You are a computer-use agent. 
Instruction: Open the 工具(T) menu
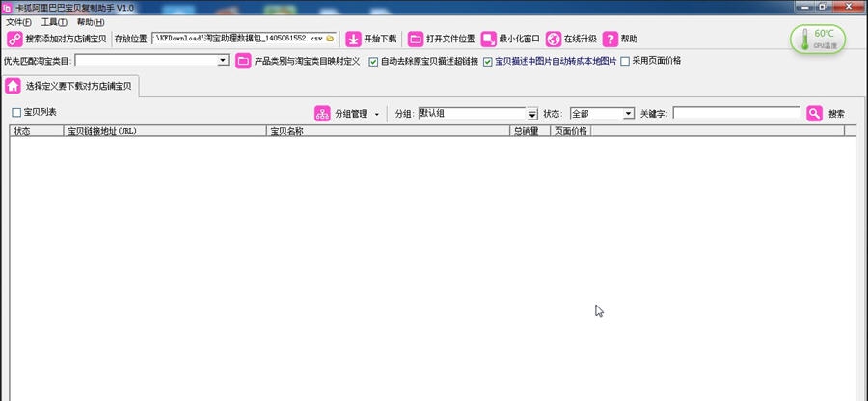[x=54, y=22]
